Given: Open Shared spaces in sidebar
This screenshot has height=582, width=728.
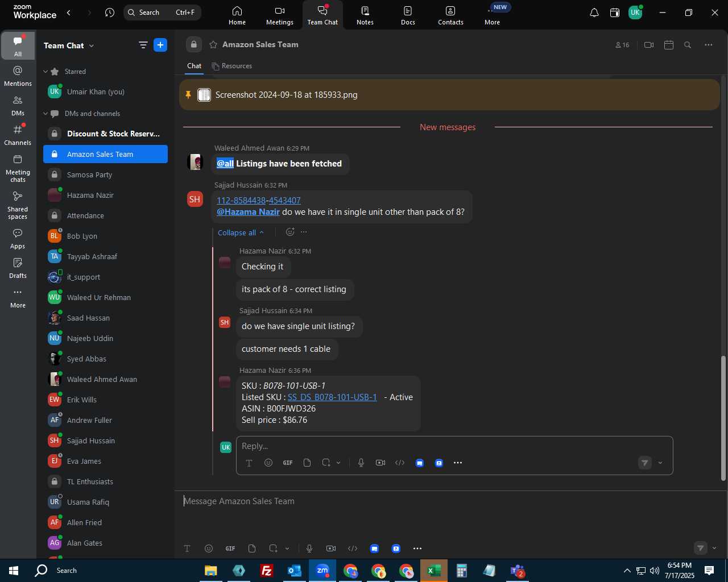Looking at the screenshot, I should [18, 205].
